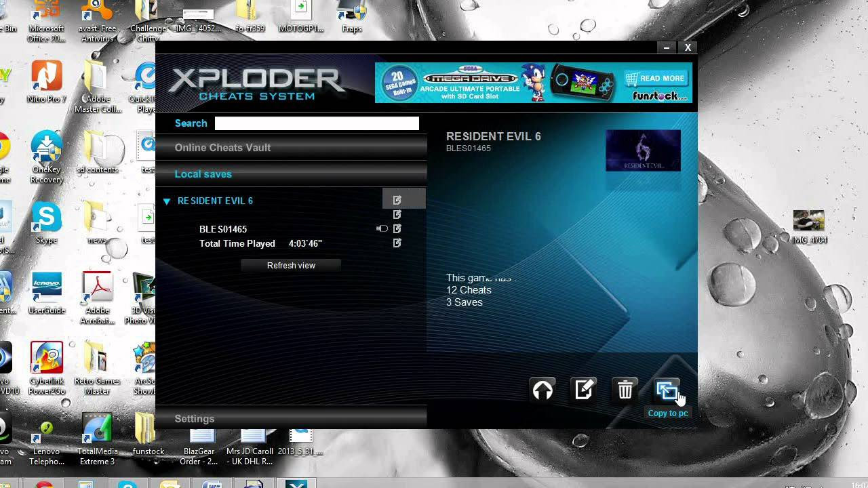Click the 'BLES01465' code under game title
Viewport: 868px width, 488px height.
[469, 148]
